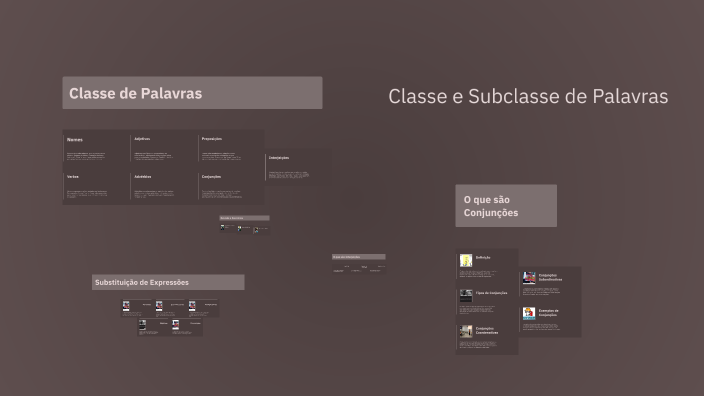Click third thumbnail in Substituição top row

click(192, 306)
